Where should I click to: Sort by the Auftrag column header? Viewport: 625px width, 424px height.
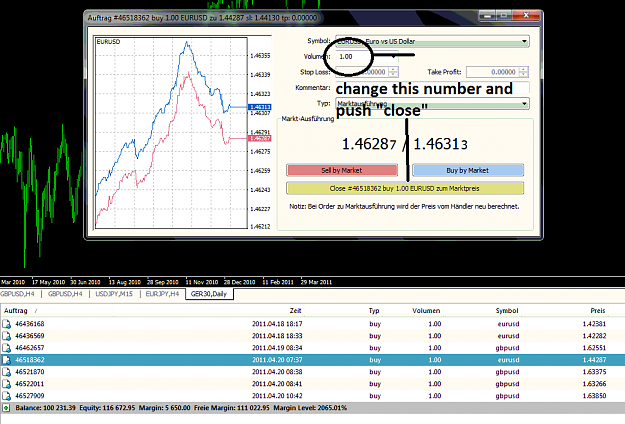(16, 311)
